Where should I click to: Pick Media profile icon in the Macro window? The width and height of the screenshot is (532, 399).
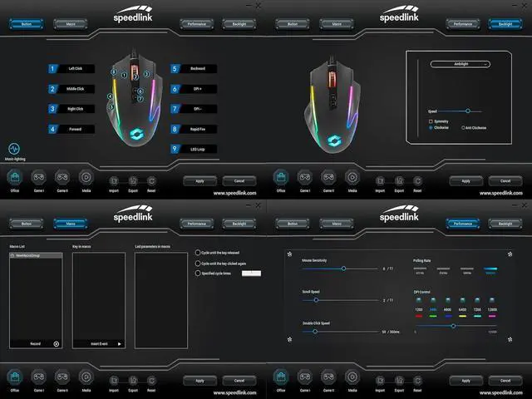pyautogui.click(x=86, y=377)
